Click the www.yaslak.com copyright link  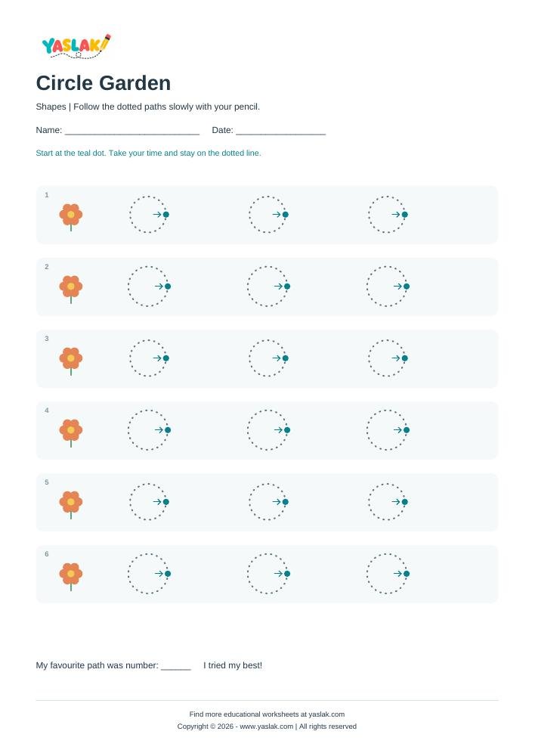pos(267,726)
